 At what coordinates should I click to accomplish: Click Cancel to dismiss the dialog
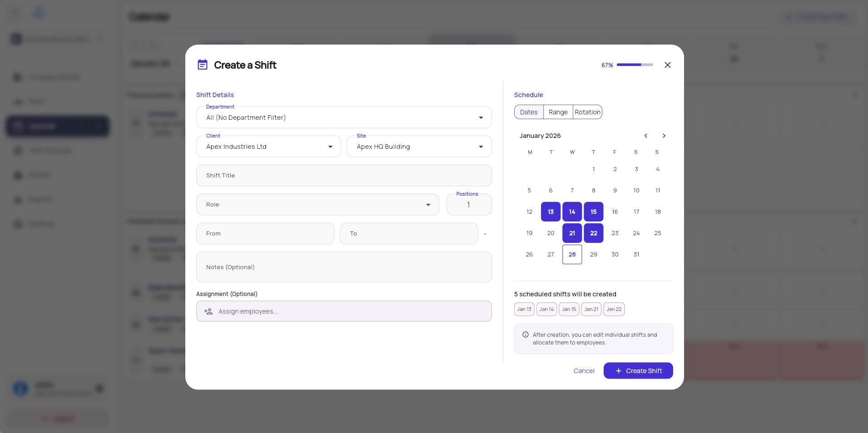click(584, 370)
